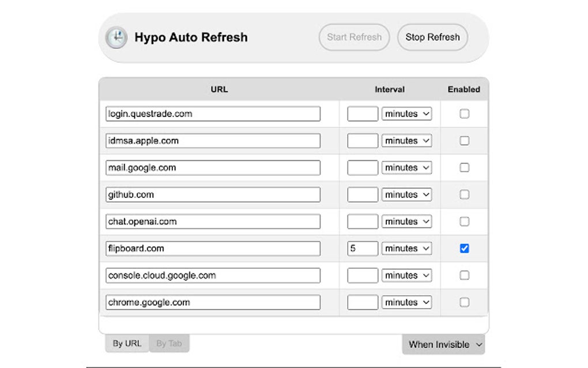Image resolution: width=588 pixels, height=368 pixels.
Task: Click the Start Refresh button
Action: tap(353, 37)
